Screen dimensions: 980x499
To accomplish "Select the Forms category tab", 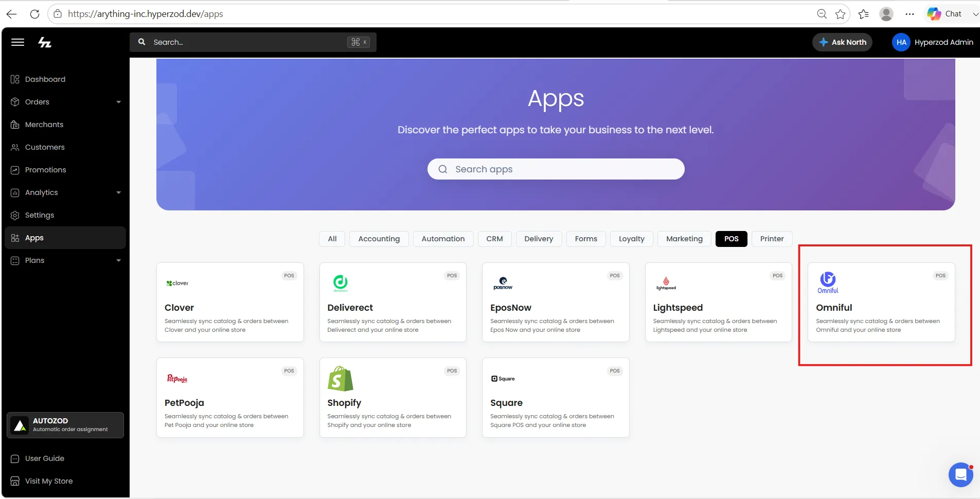I will click(x=586, y=239).
